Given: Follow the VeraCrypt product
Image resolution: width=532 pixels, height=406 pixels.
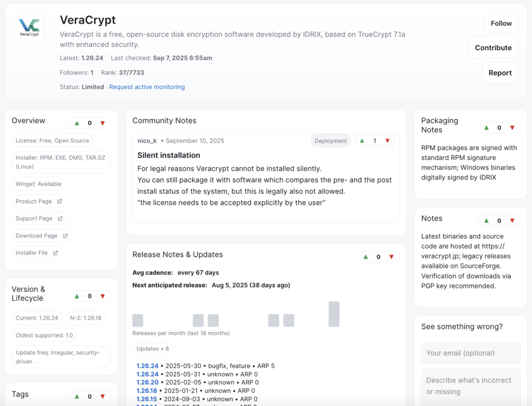Looking at the screenshot, I should (x=501, y=23).
